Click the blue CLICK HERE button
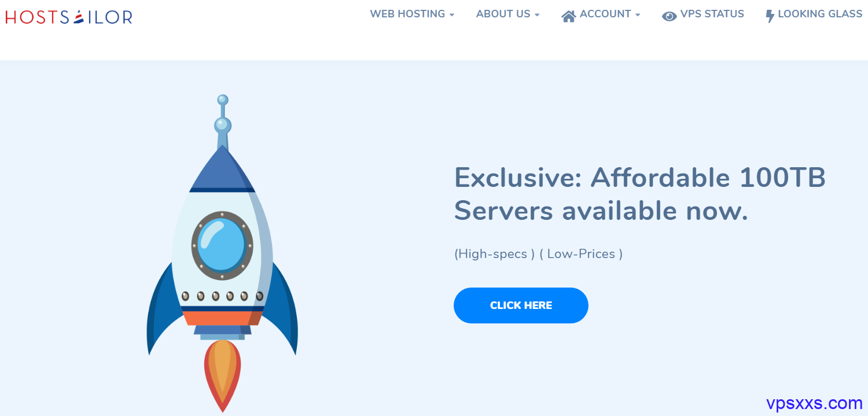This screenshot has width=868, height=416. coord(521,305)
